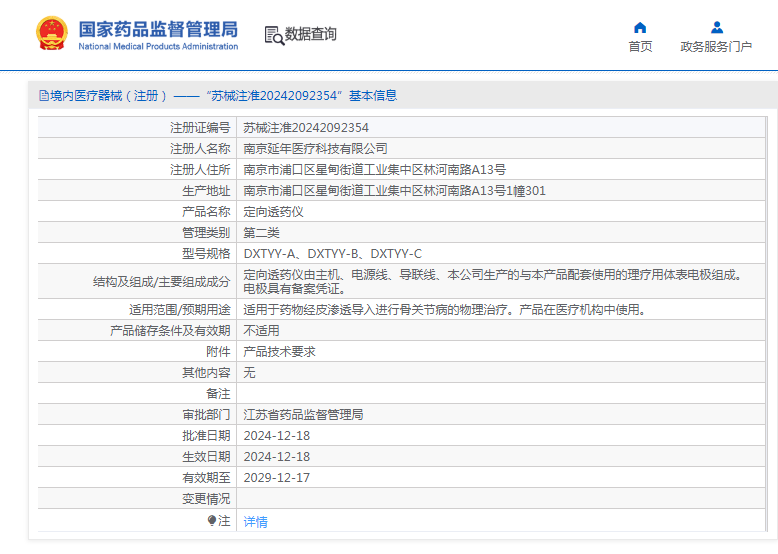Select storage condition value 不适用
This screenshot has width=778, height=554.
(x=261, y=331)
